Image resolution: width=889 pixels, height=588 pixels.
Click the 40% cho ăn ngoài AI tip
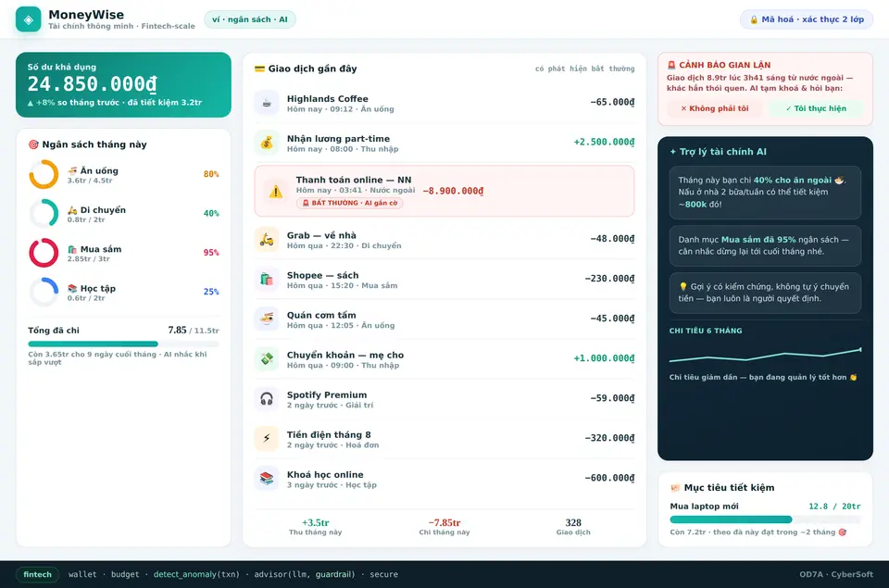click(766, 193)
